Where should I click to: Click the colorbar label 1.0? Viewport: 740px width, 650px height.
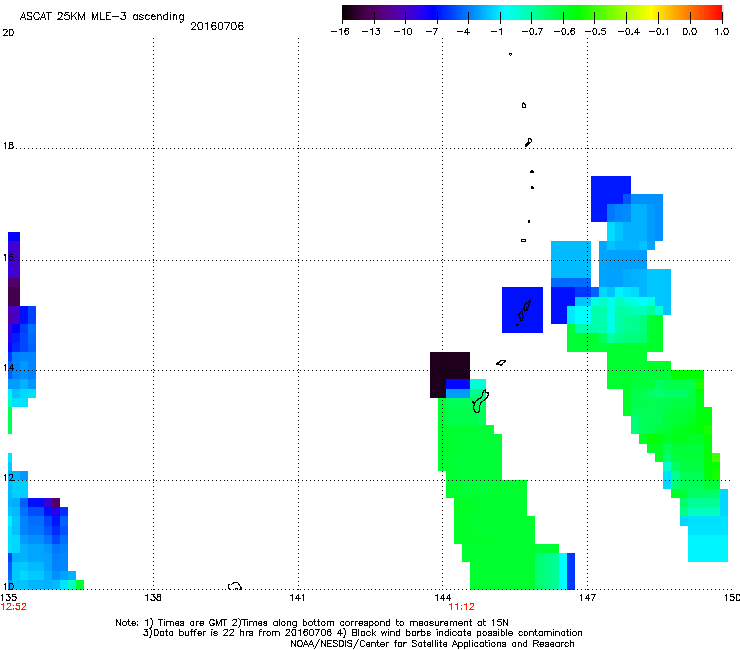[x=722, y=32]
